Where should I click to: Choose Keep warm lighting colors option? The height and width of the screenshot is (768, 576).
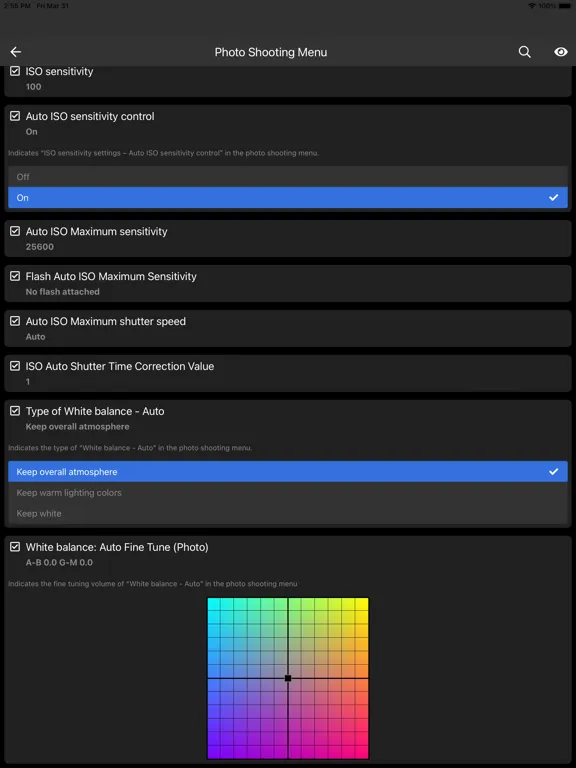point(288,493)
